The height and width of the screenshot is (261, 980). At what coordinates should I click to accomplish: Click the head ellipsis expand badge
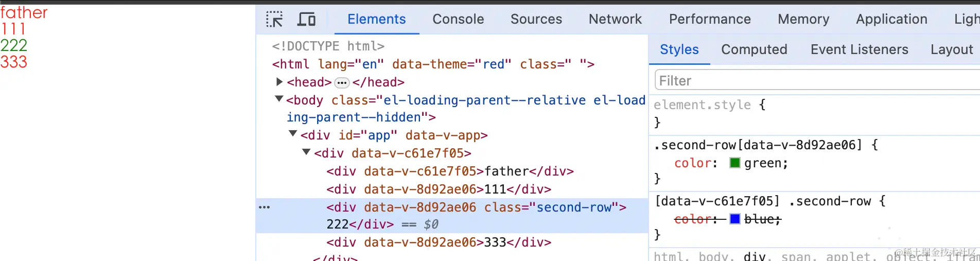342,82
